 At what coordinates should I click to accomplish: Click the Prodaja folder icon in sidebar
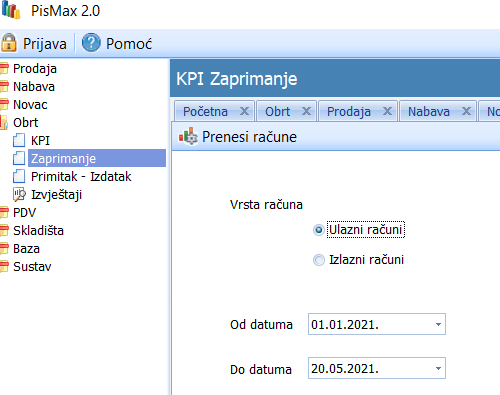[4, 69]
